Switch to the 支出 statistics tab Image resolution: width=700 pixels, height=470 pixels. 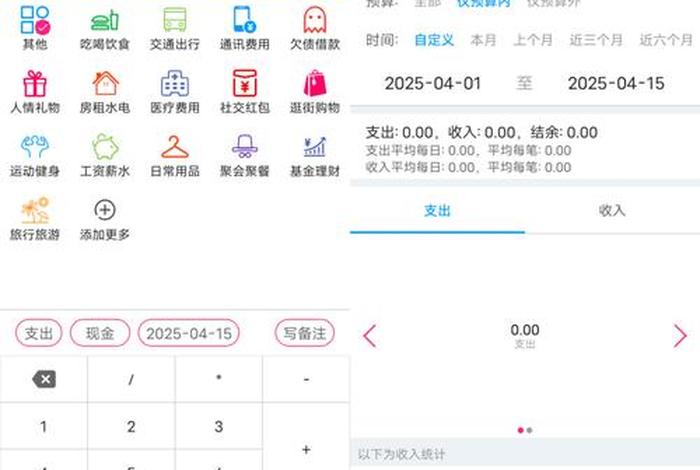(438, 211)
